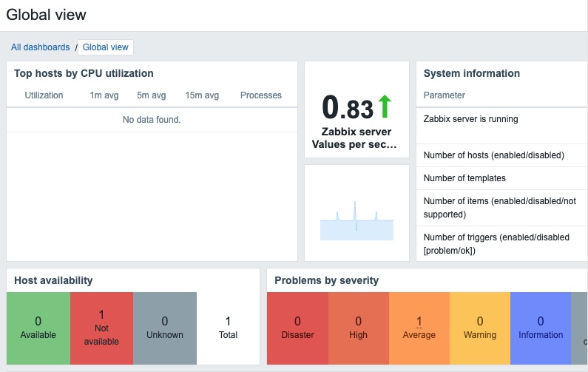Click the System information widget title
588x372 pixels.
coord(472,73)
